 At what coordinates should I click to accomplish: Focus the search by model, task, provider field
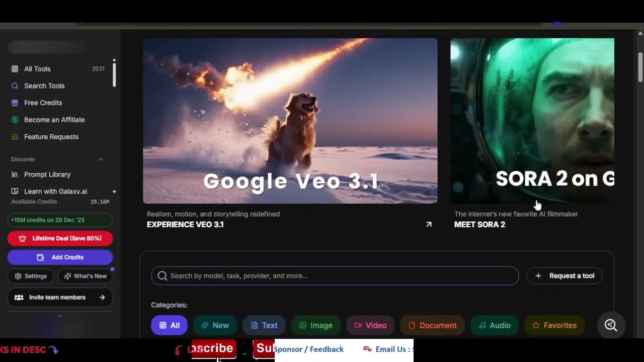click(x=335, y=276)
